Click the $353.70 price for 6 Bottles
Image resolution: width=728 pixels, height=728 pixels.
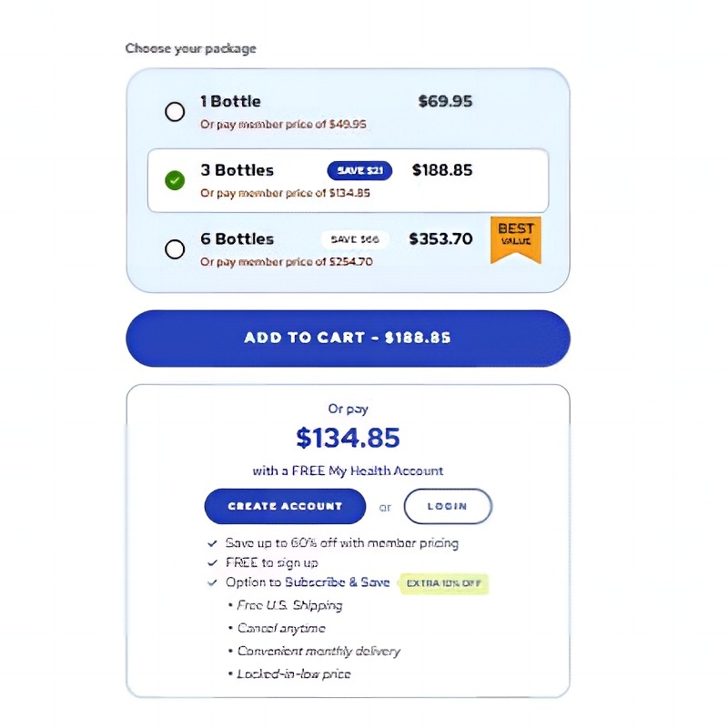click(x=440, y=239)
